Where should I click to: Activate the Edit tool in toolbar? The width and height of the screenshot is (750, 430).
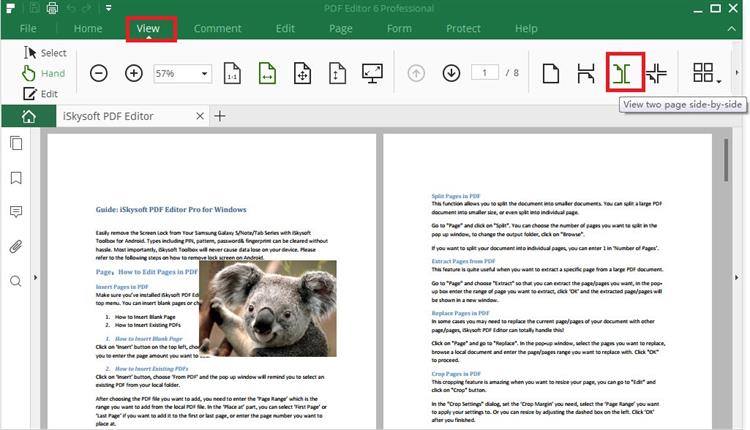pyautogui.click(x=41, y=94)
